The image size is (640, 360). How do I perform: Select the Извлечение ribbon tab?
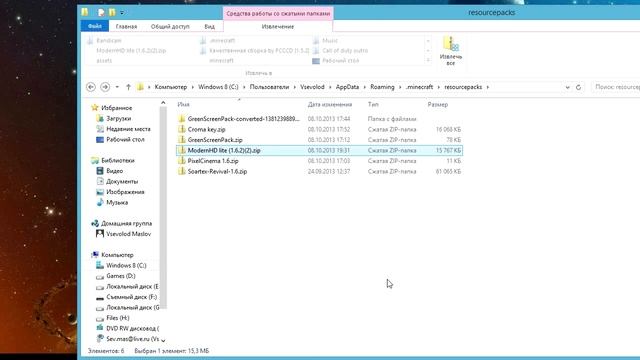pos(278,26)
